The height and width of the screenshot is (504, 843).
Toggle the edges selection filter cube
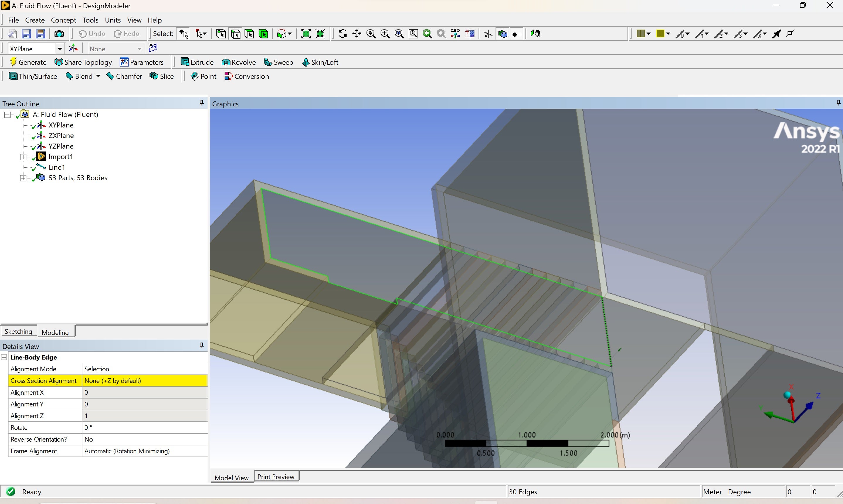coord(235,34)
